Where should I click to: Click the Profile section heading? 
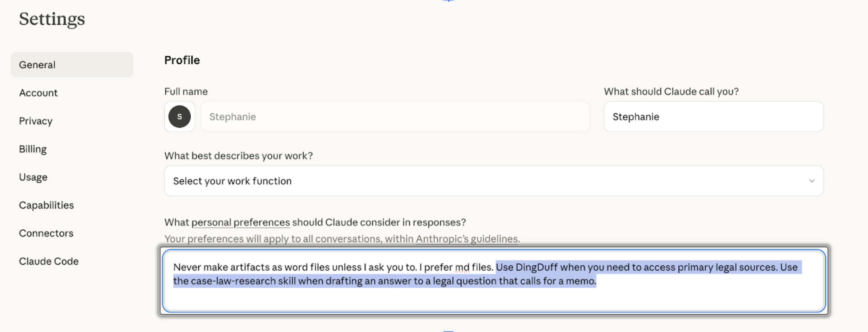point(182,60)
